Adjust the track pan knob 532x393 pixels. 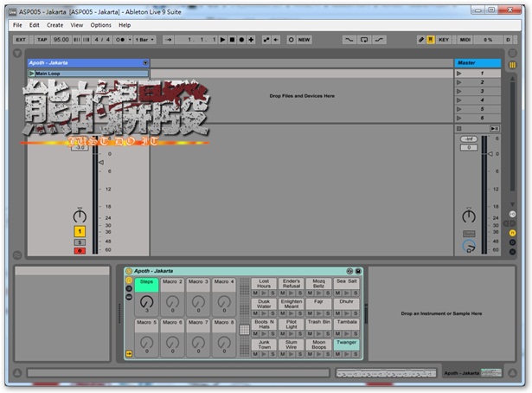80,216
